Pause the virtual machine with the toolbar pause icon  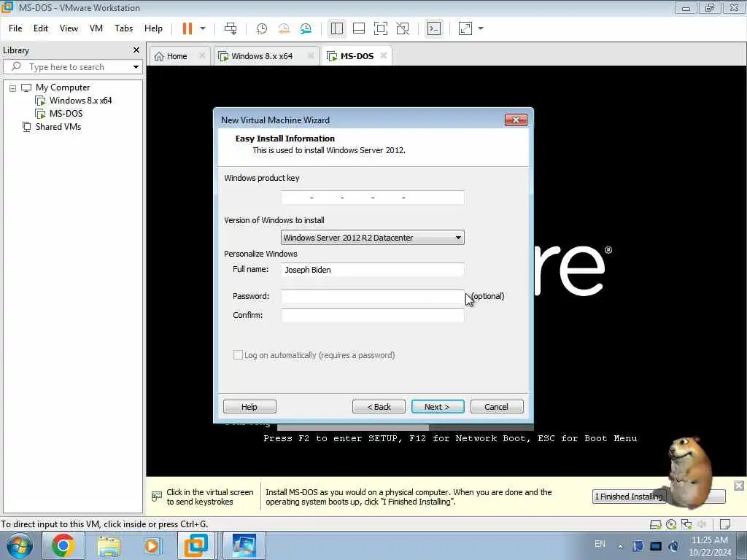coord(187,28)
